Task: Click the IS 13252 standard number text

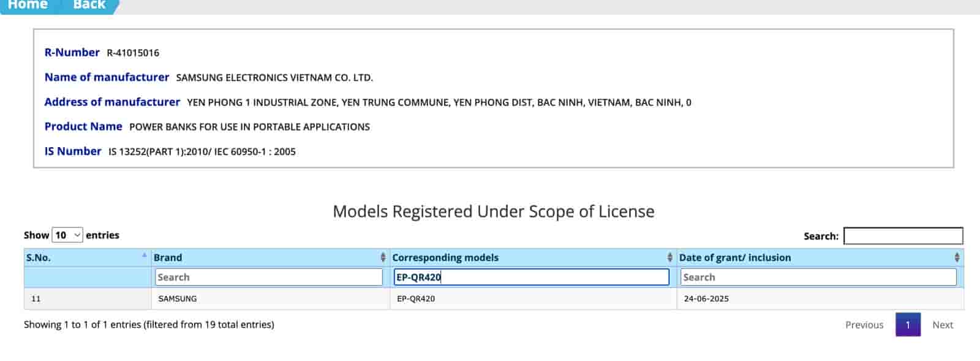Action: 202,151
